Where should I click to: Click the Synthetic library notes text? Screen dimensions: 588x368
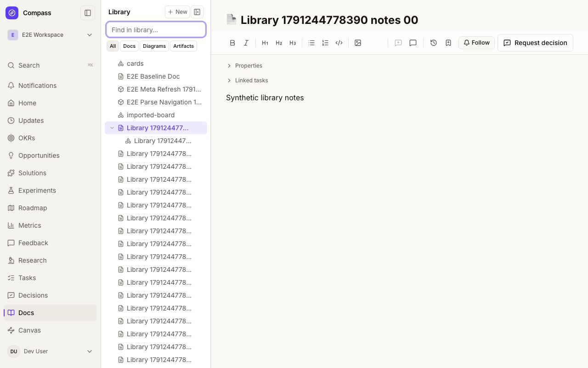click(265, 98)
